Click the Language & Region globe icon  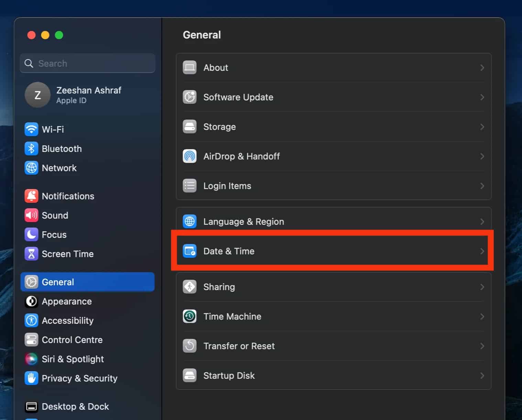189,221
